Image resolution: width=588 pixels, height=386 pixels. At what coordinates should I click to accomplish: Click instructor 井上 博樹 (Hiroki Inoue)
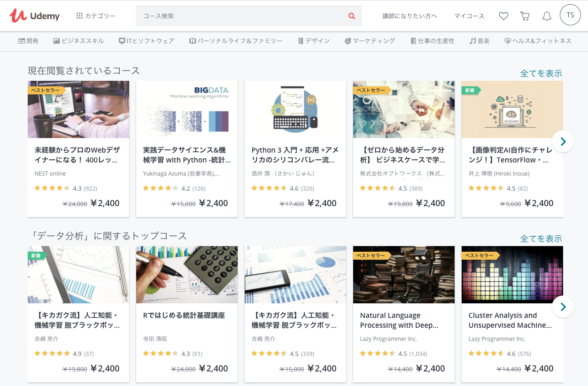coord(499,174)
